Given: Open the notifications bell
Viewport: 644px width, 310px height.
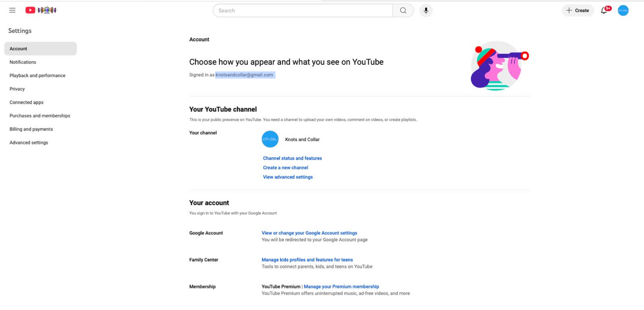Looking at the screenshot, I should [x=604, y=11].
